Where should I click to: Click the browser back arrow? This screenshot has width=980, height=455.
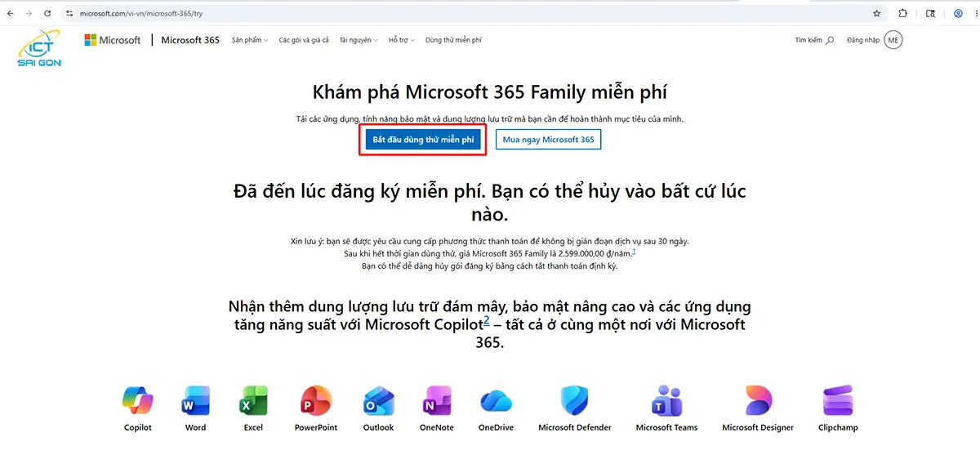tap(11, 14)
